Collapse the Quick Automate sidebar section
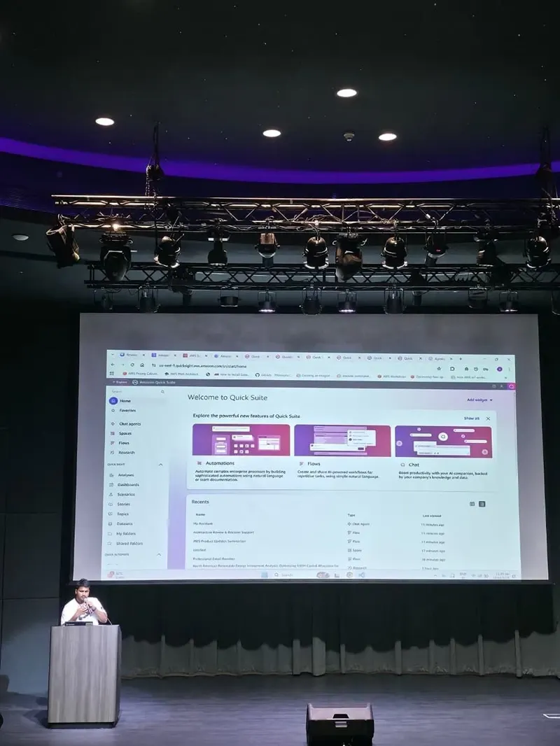 [x=159, y=554]
